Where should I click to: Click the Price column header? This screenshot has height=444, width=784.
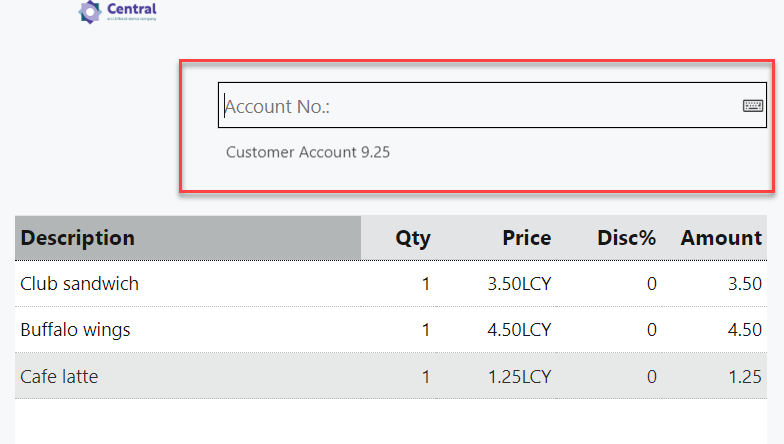(526, 238)
